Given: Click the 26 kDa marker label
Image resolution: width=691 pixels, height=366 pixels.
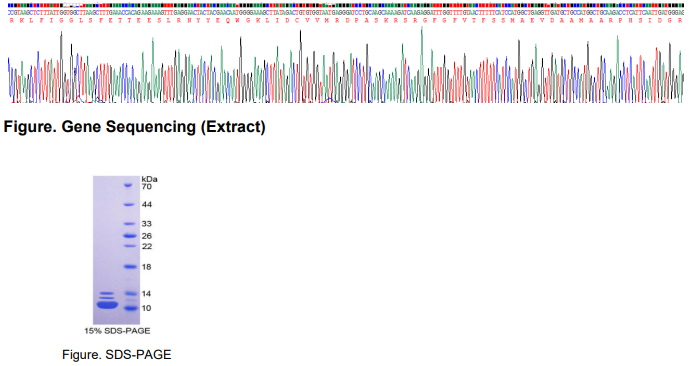Looking at the screenshot, I should tap(147, 237).
